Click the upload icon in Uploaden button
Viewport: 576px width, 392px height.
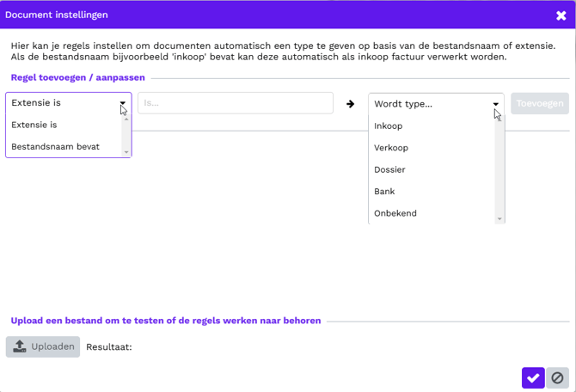coord(21,346)
